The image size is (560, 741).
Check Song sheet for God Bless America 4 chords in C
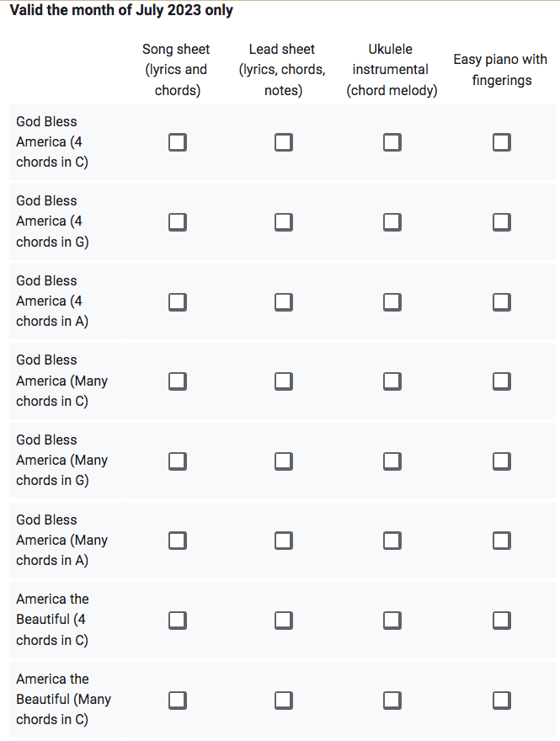[x=177, y=142]
